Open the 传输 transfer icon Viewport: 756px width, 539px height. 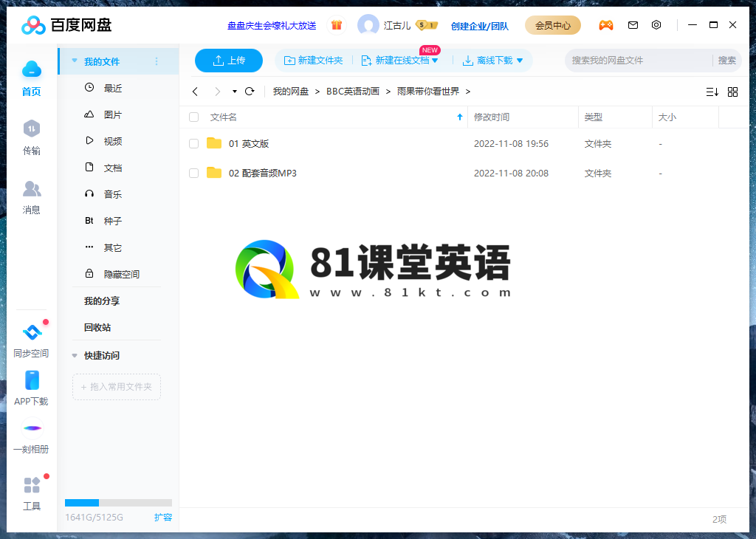31,128
